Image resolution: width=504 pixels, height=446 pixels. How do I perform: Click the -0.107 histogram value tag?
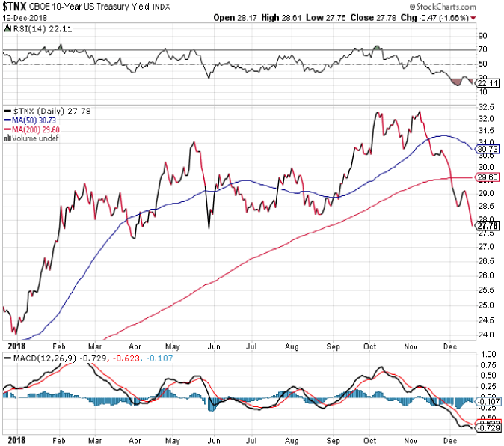488,401
